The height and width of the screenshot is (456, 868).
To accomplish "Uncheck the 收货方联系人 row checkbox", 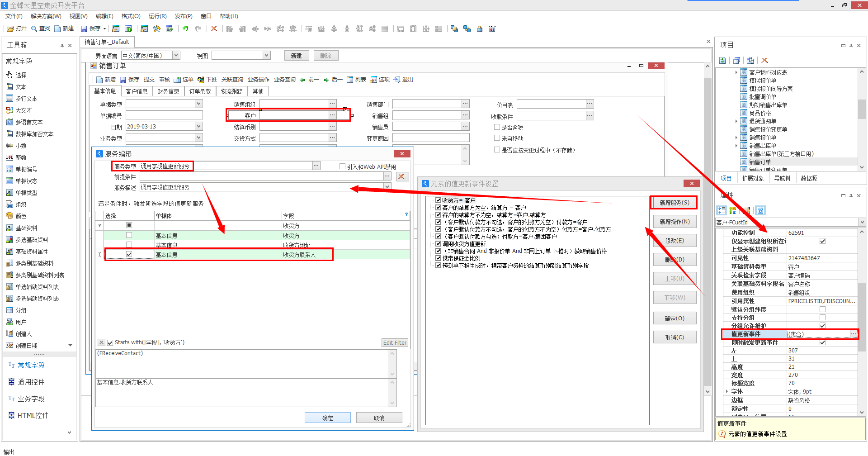I will (129, 254).
